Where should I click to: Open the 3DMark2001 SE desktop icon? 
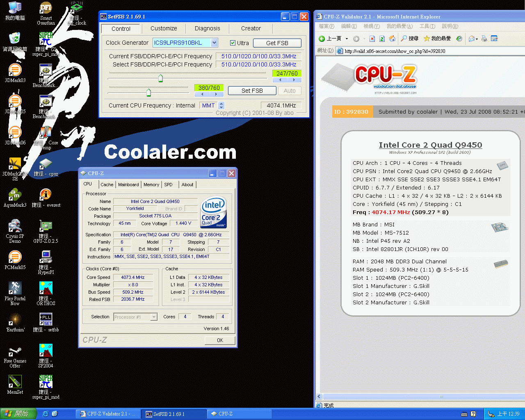[x=15, y=169]
